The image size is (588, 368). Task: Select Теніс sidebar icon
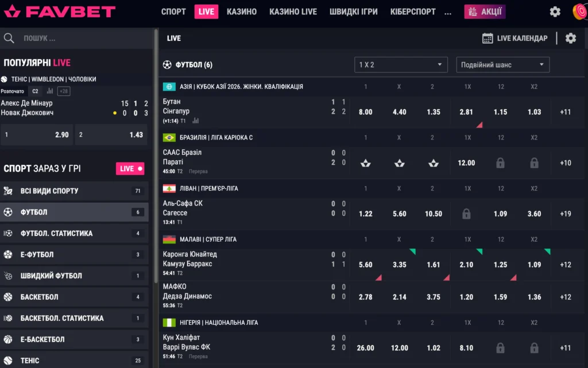click(x=8, y=361)
